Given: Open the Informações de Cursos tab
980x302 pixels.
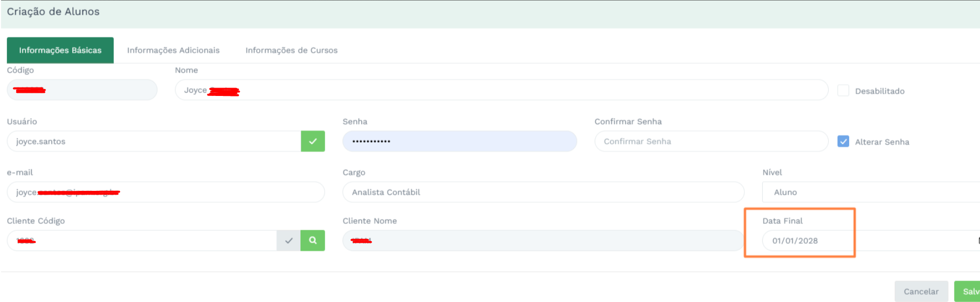Looking at the screenshot, I should 291,50.
